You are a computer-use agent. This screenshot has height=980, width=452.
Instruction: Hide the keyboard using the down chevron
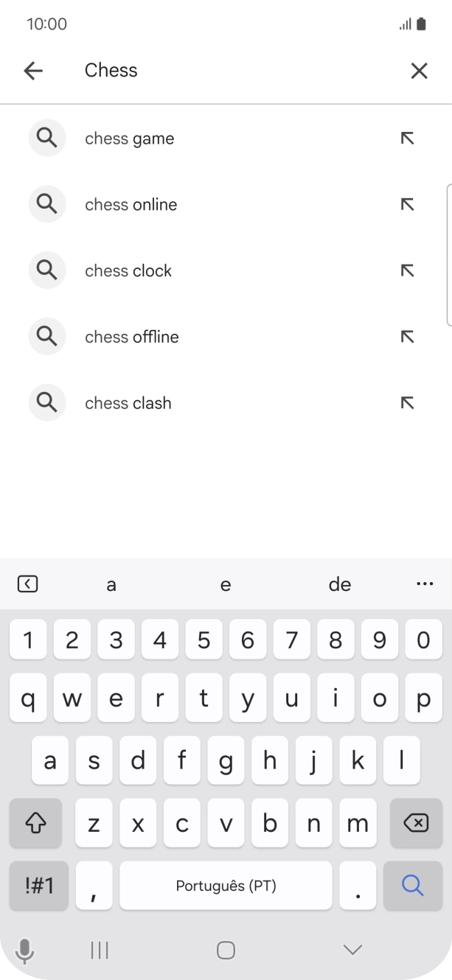(352, 950)
